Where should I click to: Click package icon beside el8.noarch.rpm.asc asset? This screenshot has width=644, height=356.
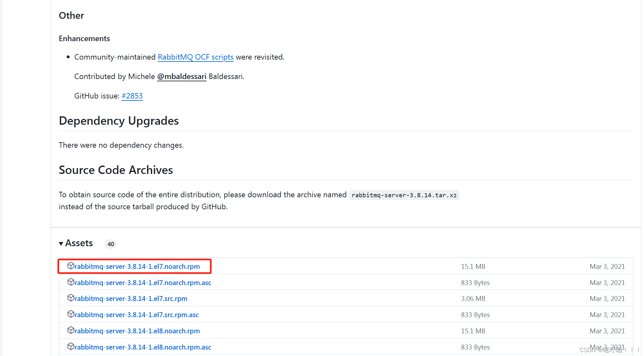[71, 347]
